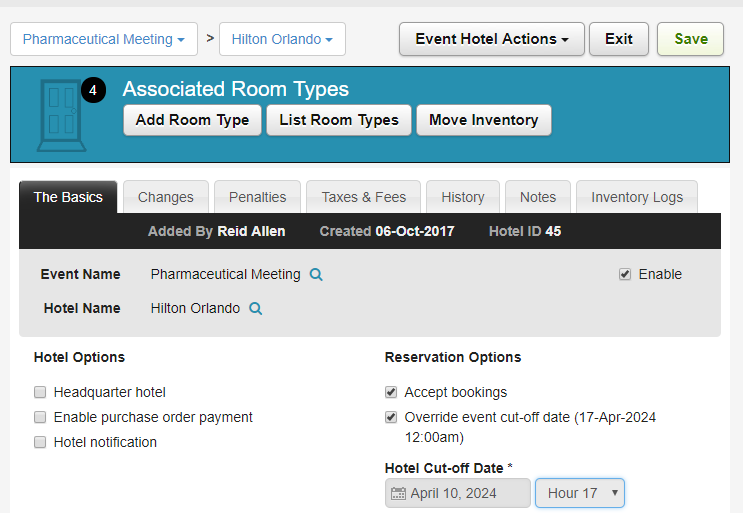Switch to the Taxes & Fees tab

(x=363, y=197)
